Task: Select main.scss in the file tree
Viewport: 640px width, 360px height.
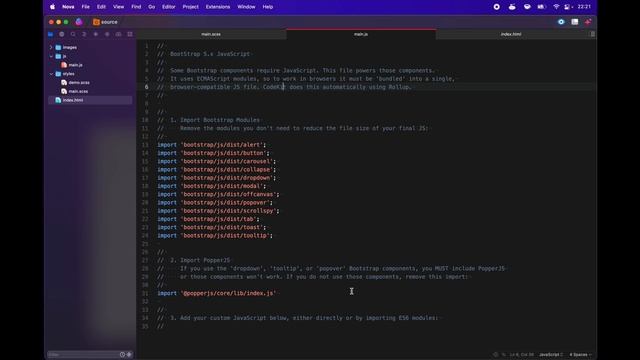Action: 78,91
